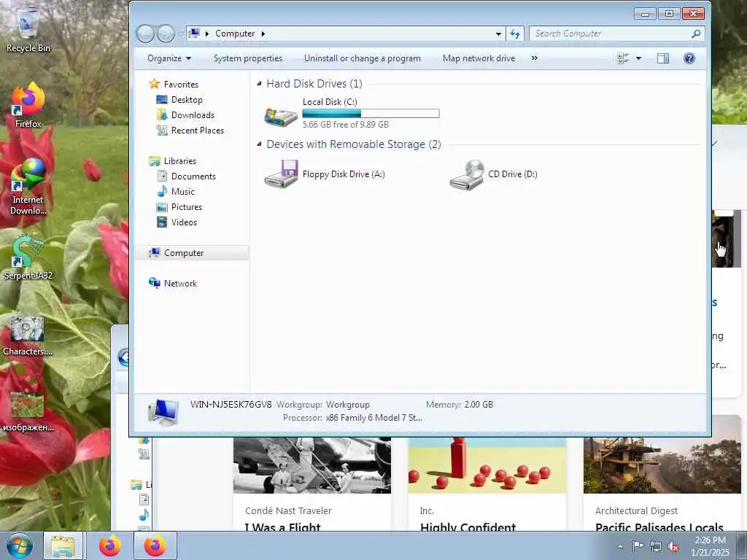Image resolution: width=747 pixels, height=560 pixels.
Task: Select Network in navigation pane
Action: (x=180, y=284)
